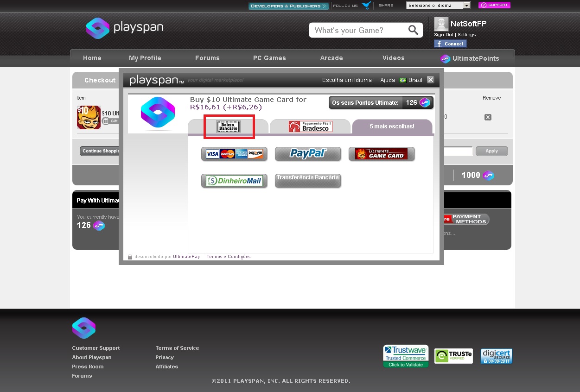The height and width of the screenshot is (392, 580).
Task: Click the 1000 UltimatePoints icon
Action: click(x=488, y=176)
